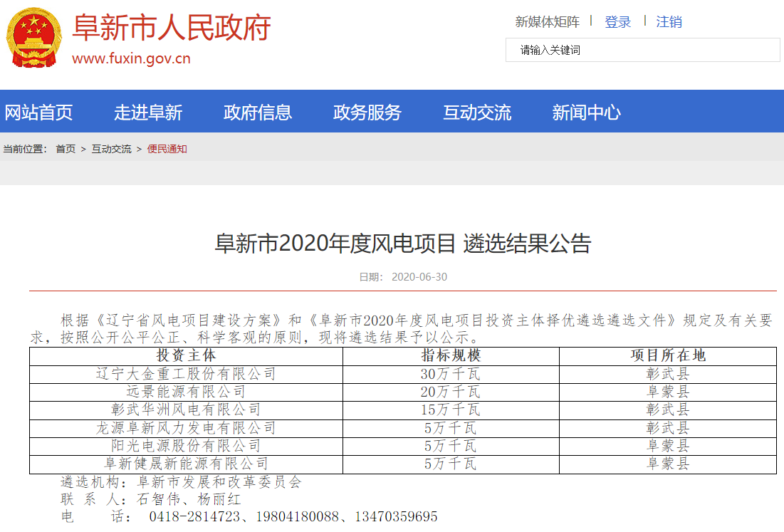The height and width of the screenshot is (532, 784).
Task: Click 彰武县 in 辽宁大金重工 row
Action: [x=668, y=374]
